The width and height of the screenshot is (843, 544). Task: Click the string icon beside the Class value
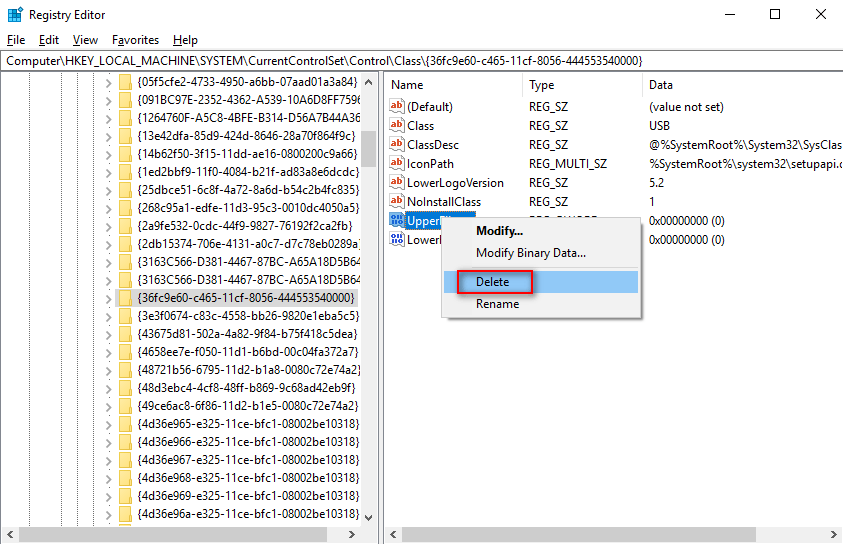397,126
